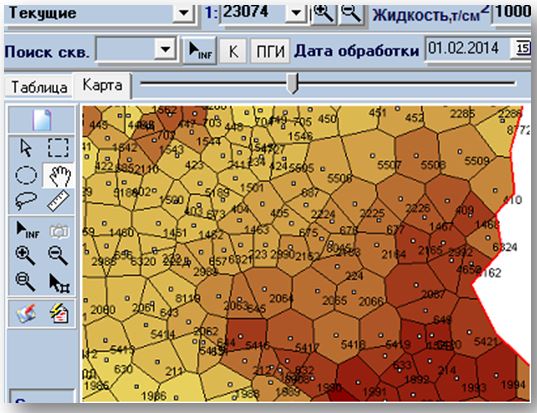Select the arrow pointer tool
The height and width of the screenshot is (413, 537).
(26, 148)
